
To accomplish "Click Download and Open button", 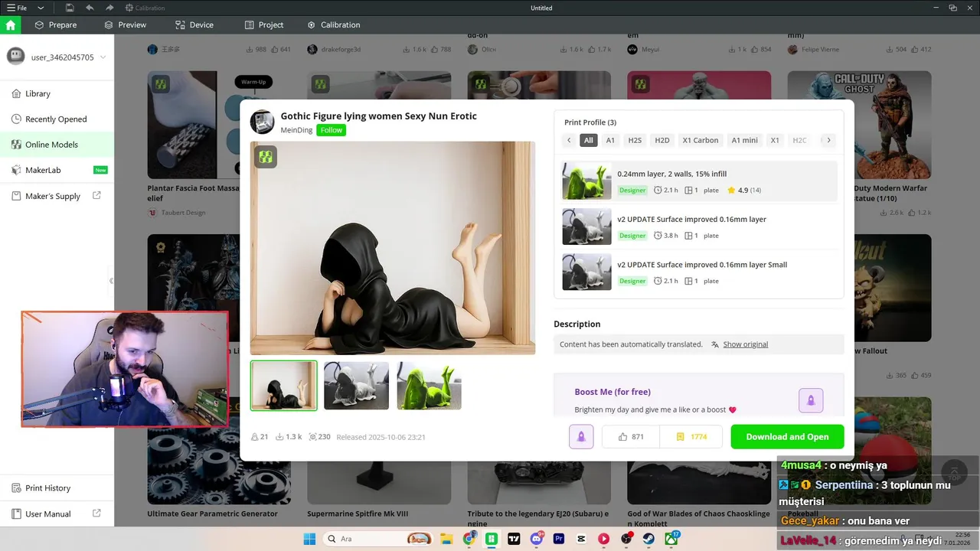I will (x=787, y=437).
